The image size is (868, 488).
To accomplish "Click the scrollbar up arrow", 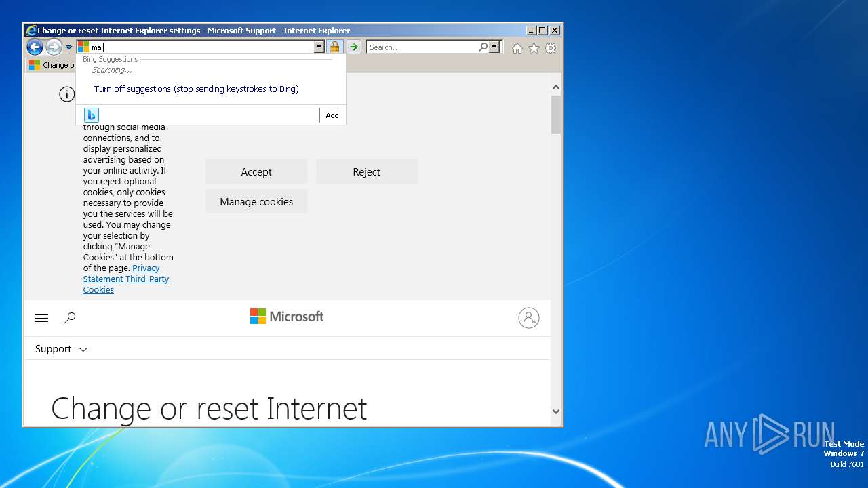I will click(556, 87).
